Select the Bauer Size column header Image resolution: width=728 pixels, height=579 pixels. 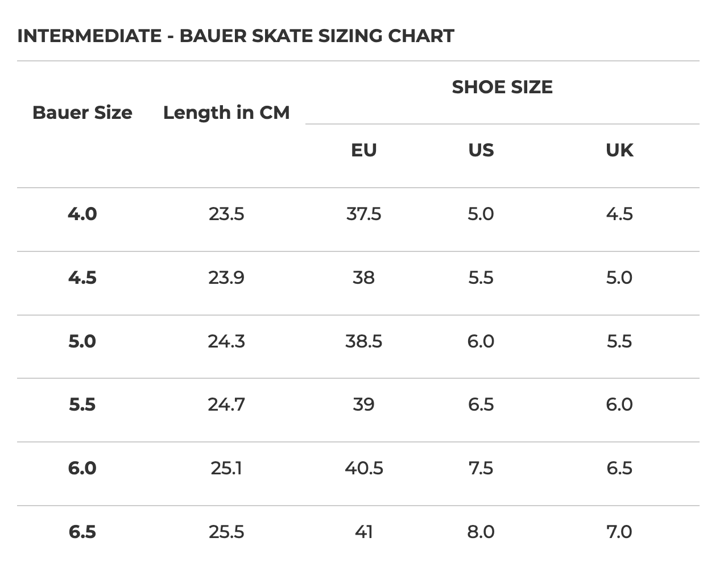(x=82, y=113)
